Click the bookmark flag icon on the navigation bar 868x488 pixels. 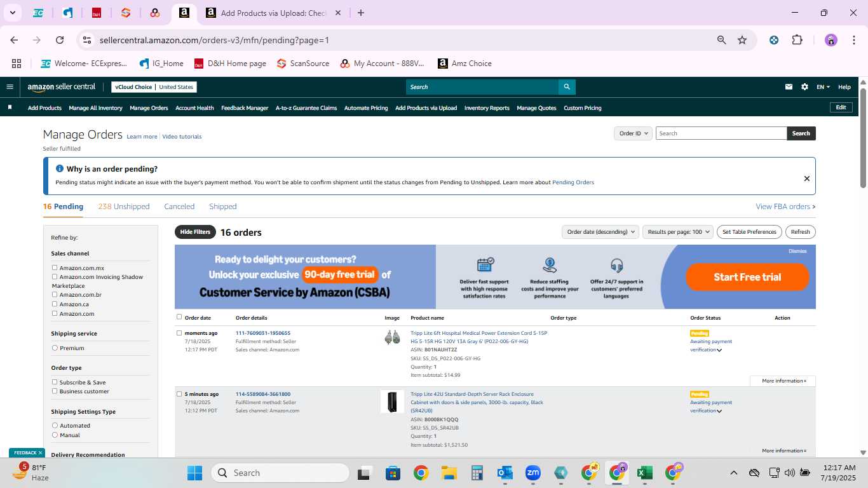click(x=10, y=107)
